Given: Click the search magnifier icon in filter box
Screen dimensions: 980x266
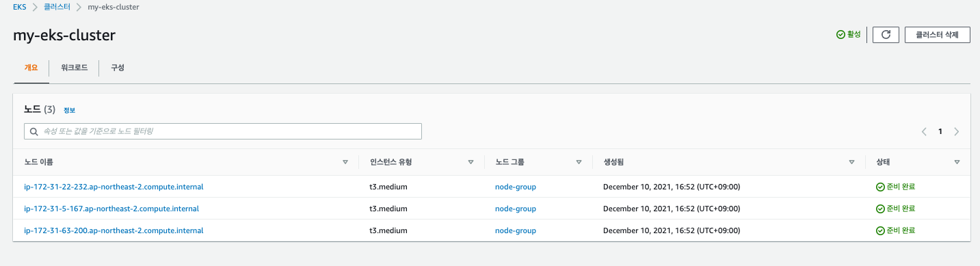Looking at the screenshot, I should pyautogui.click(x=34, y=131).
